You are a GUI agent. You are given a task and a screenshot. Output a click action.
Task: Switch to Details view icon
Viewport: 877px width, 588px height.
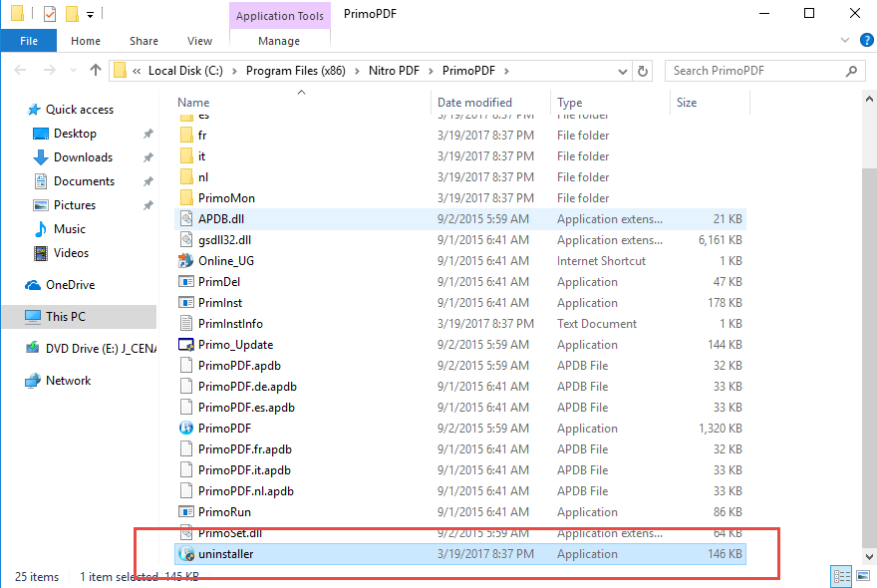click(842, 576)
